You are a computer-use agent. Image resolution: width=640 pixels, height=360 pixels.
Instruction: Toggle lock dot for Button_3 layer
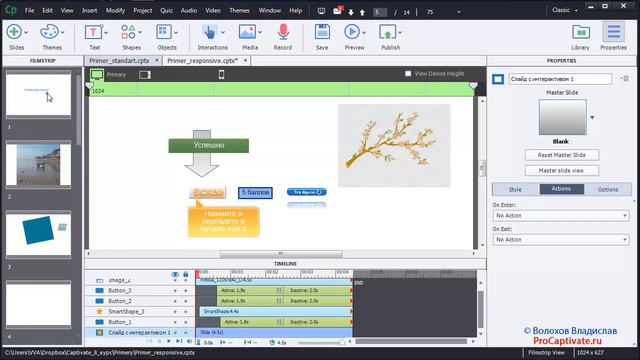click(186, 291)
